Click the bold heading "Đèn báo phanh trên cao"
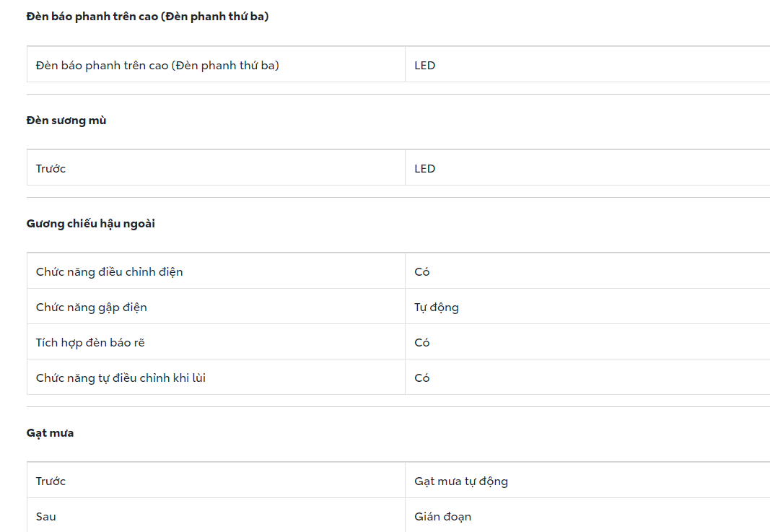The height and width of the screenshot is (532, 770). point(147,16)
